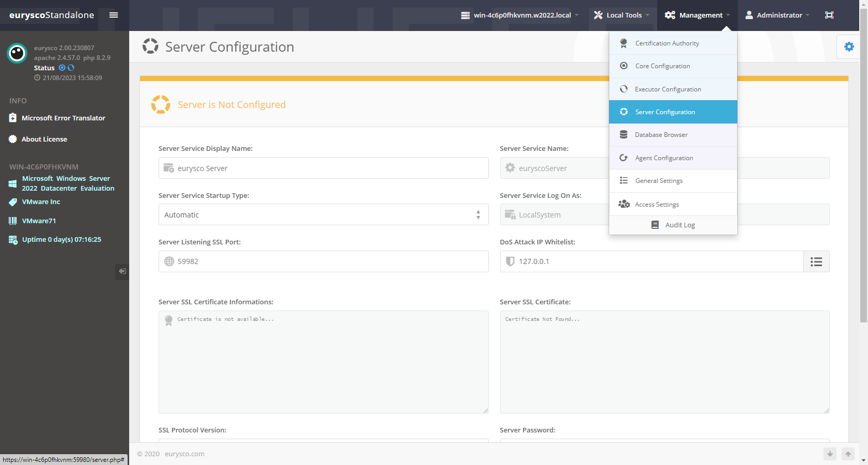The height and width of the screenshot is (465, 868).
Task: Click the VMware71 sidebar link
Action: click(x=39, y=221)
